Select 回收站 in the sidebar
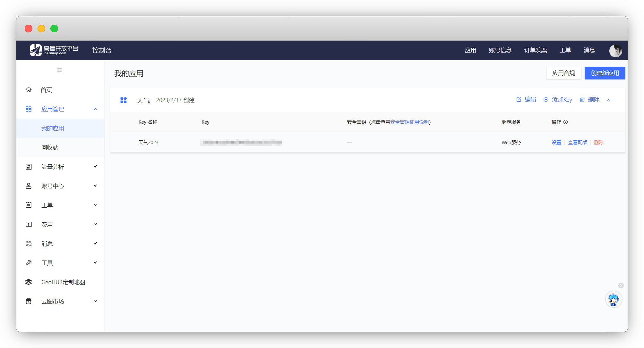 click(x=50, y=147)
